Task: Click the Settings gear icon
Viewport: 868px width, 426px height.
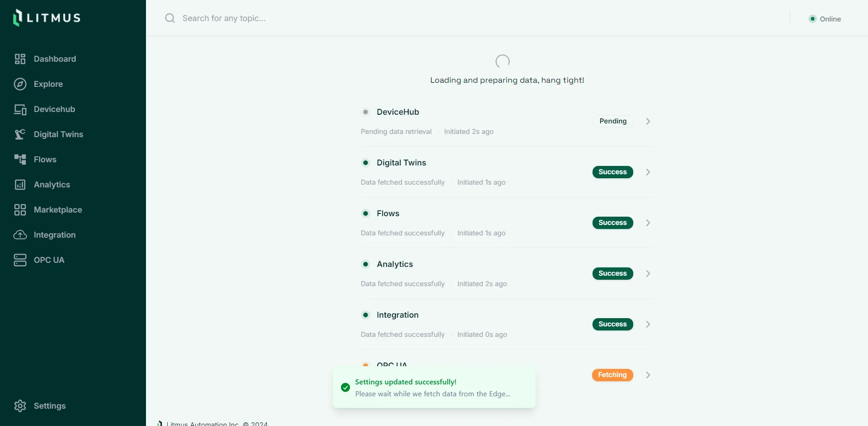Action: tap(20, 406)
